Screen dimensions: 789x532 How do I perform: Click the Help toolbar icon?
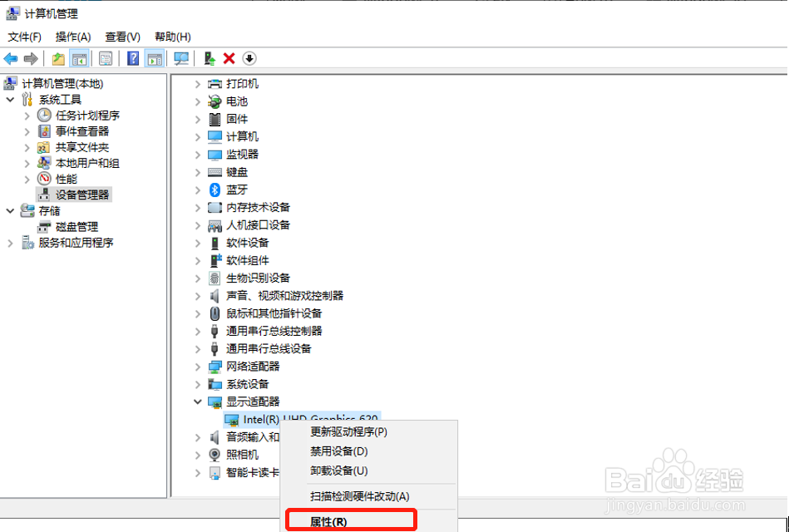pos(131,58)
